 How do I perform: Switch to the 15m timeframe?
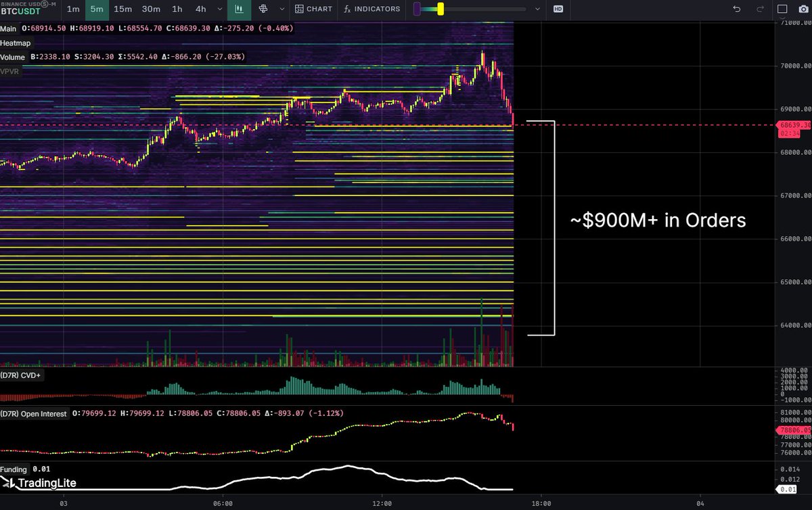coord(122,9)
